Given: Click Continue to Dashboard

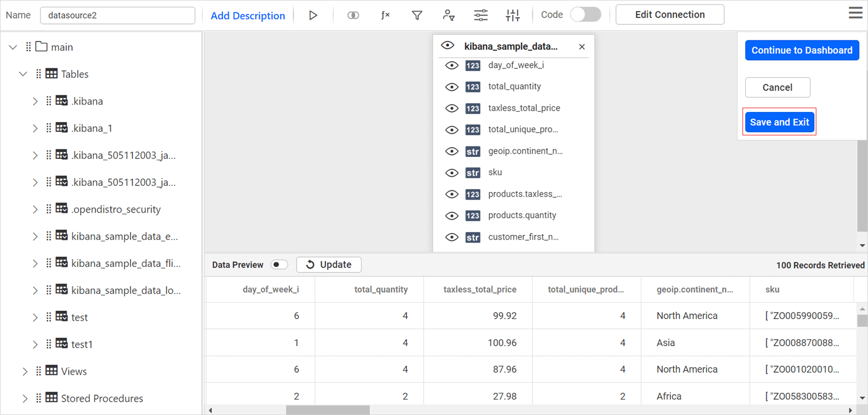Looking at the screenshot, I should (x=802, y=50).
